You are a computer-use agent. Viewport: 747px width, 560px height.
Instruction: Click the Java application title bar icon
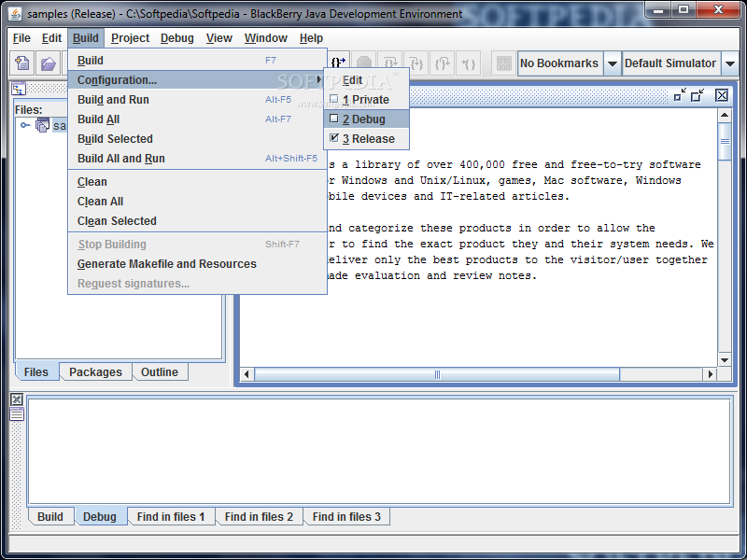click(15, 14)
